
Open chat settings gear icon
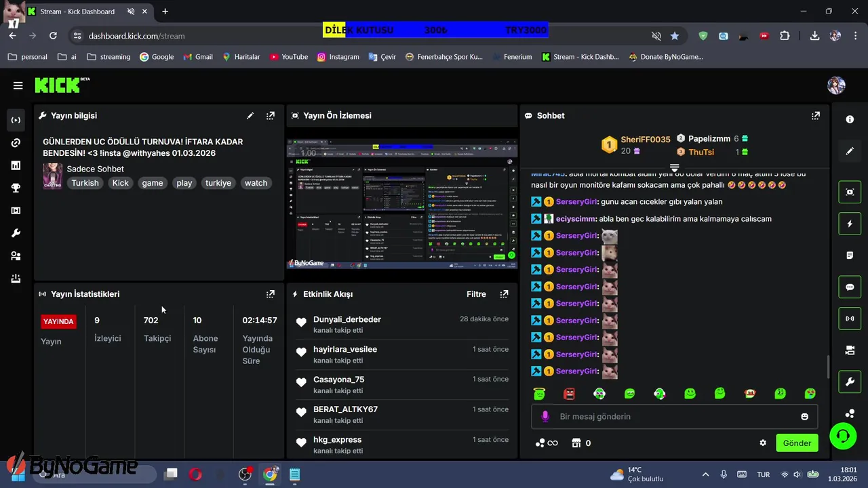pyautogui.click(x=763, y=443)
